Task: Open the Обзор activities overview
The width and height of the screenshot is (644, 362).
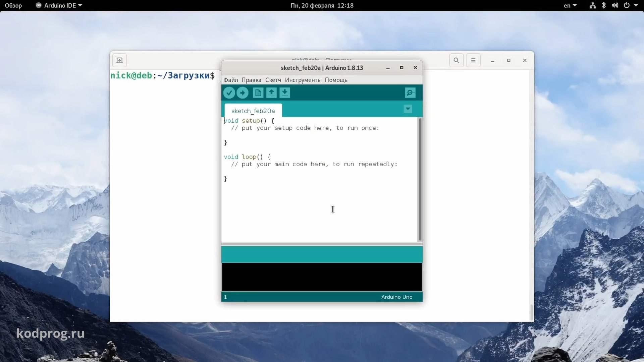Action: coord(13,5)
